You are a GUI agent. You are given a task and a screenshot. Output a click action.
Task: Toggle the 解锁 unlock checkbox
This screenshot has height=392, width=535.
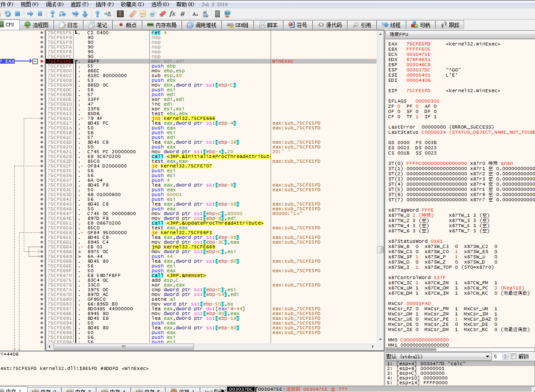[x=514, y=357]
